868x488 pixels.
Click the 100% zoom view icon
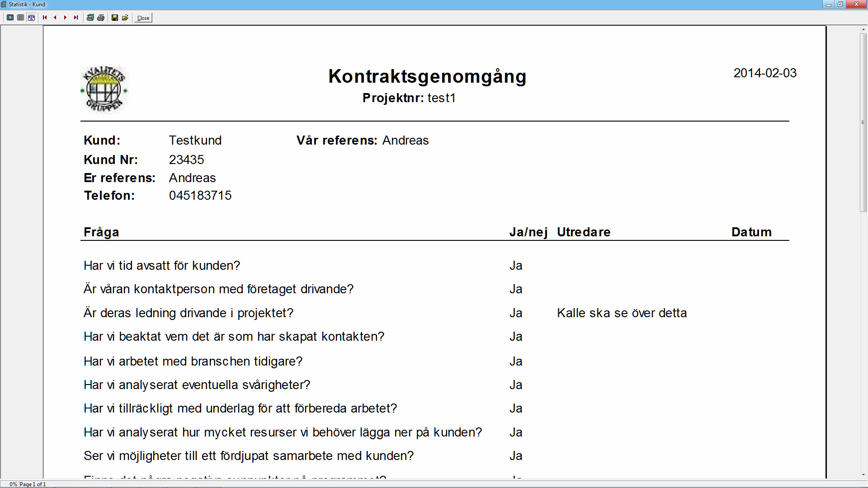[21, 18]
